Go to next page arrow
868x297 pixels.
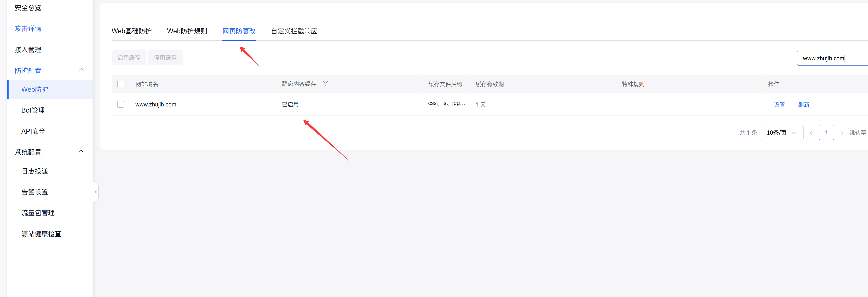click(x=841, y=133)
